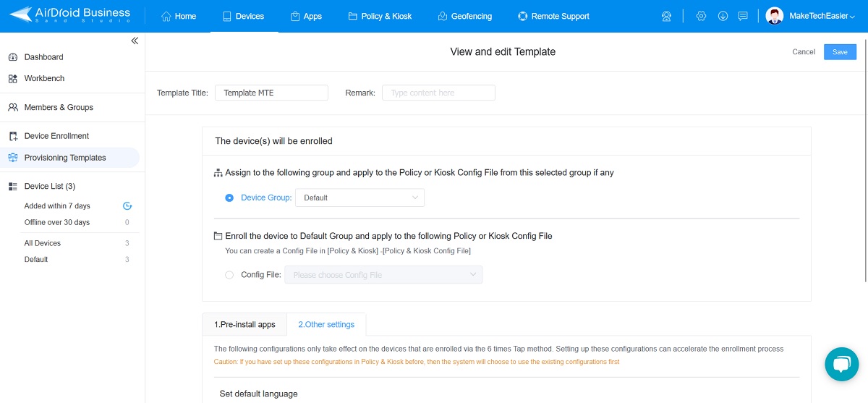Image resolution: width=868 pixels, height=403 pixels.
Task: Open the headset support icon in header
Action: coord(667,16)
